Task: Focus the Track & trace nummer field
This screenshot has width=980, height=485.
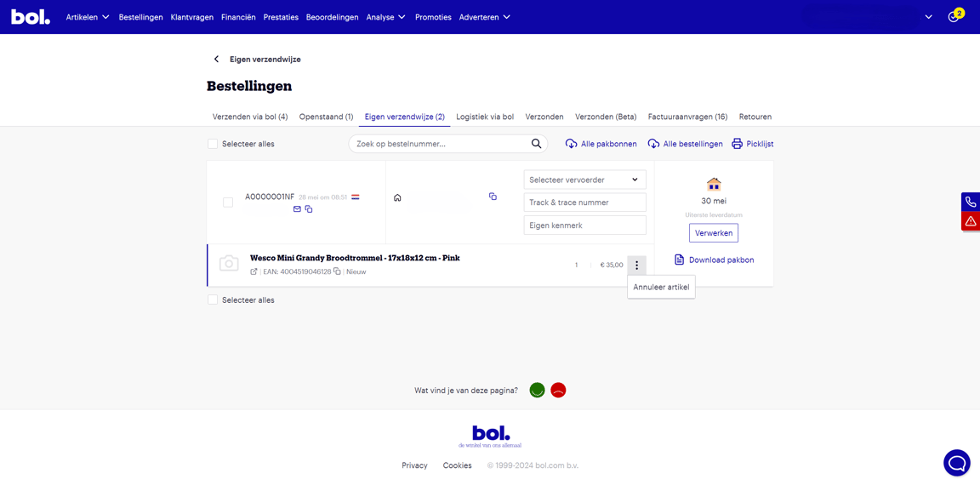Action: [584, 203]
